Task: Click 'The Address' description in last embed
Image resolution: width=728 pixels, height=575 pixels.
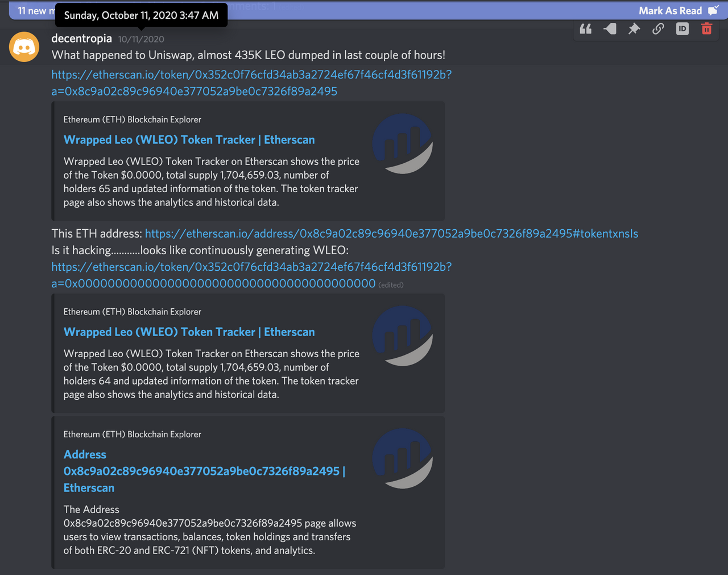Action: 210,530
